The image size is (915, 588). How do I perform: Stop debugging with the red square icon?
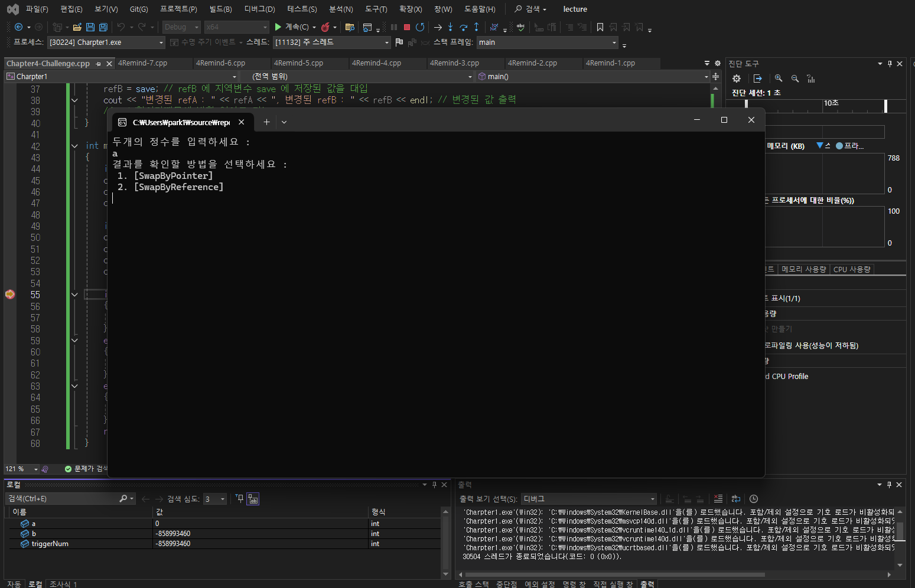pos(407,27)
